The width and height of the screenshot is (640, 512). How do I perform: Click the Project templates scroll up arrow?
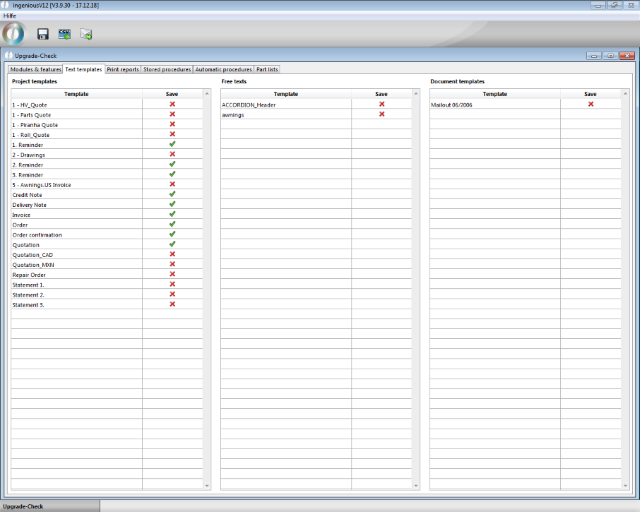(207, 94)
